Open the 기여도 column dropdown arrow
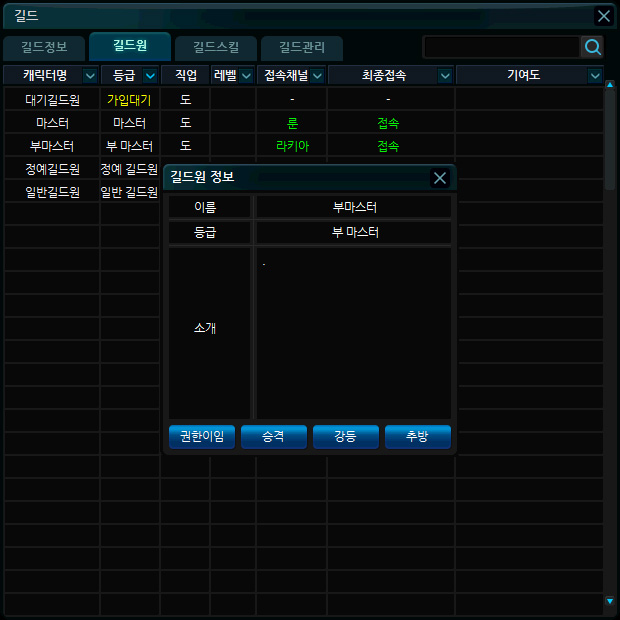 click(x=595, y=76)
